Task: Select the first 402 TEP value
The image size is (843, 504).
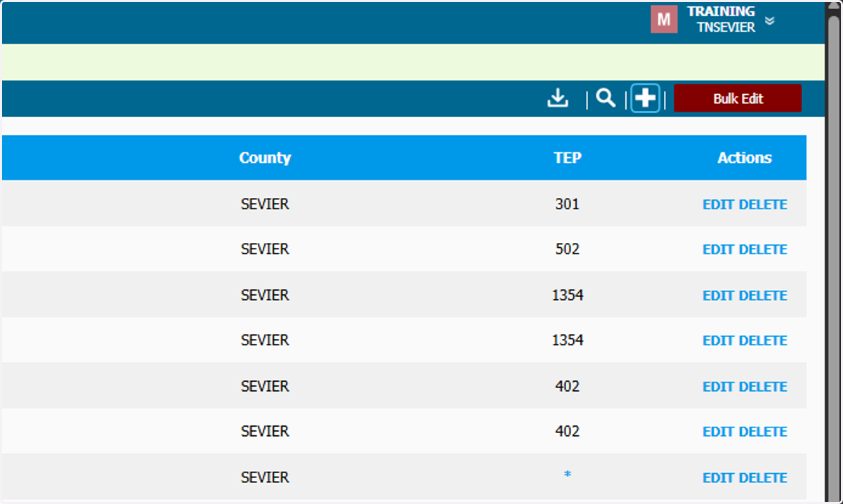Action: [568, 387]
